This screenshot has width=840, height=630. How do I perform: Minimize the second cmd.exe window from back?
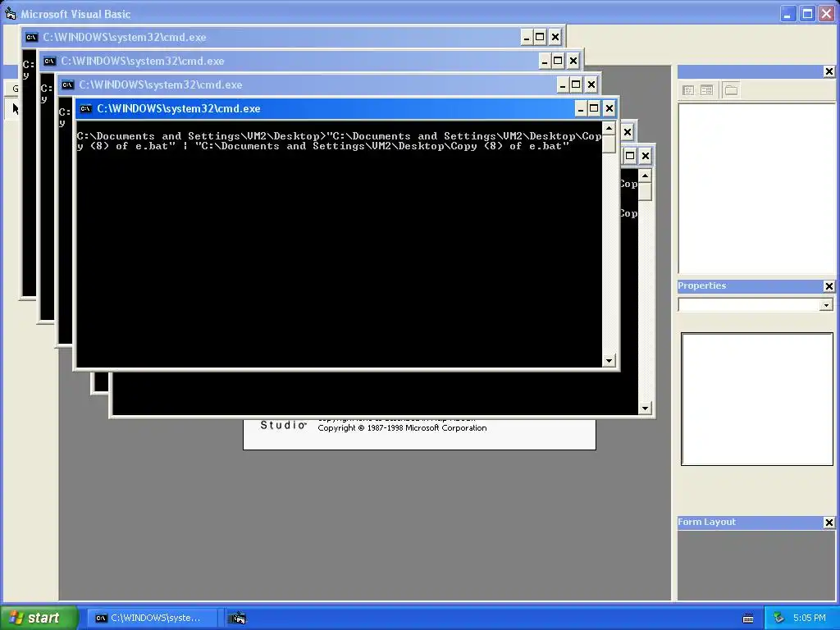coord(545,61)
